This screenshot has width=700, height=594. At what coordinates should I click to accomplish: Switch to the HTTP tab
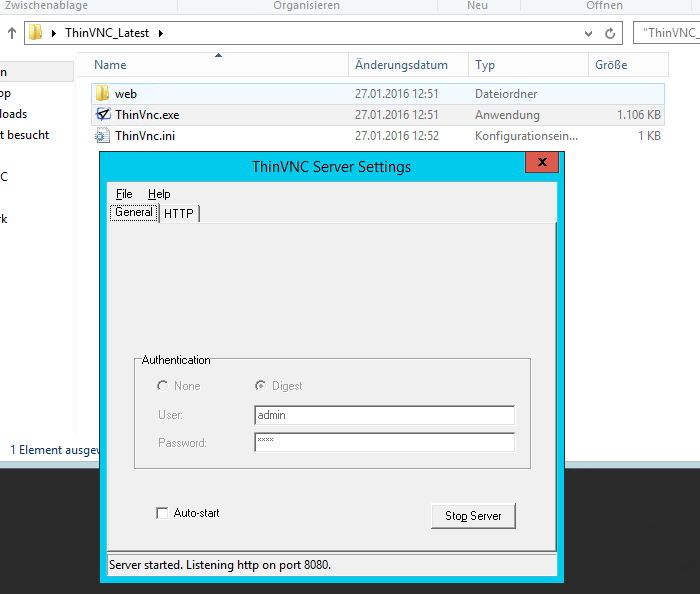(179, 213)
